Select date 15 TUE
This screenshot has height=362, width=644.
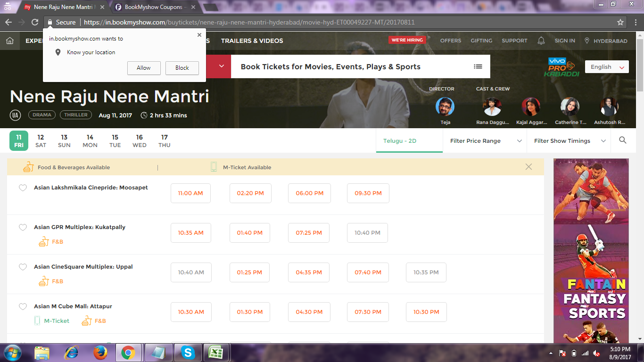pyautogui.click(x=115, y=141)
